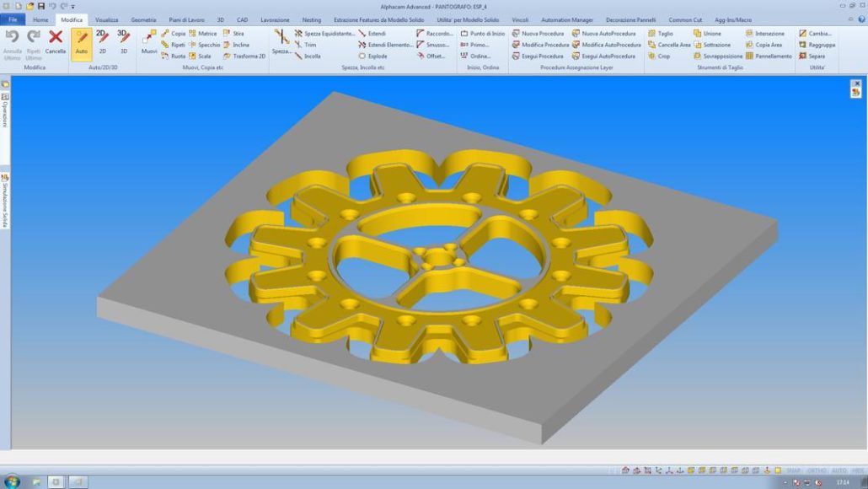Toggle SNAP in the status bar

click(793, 470)
